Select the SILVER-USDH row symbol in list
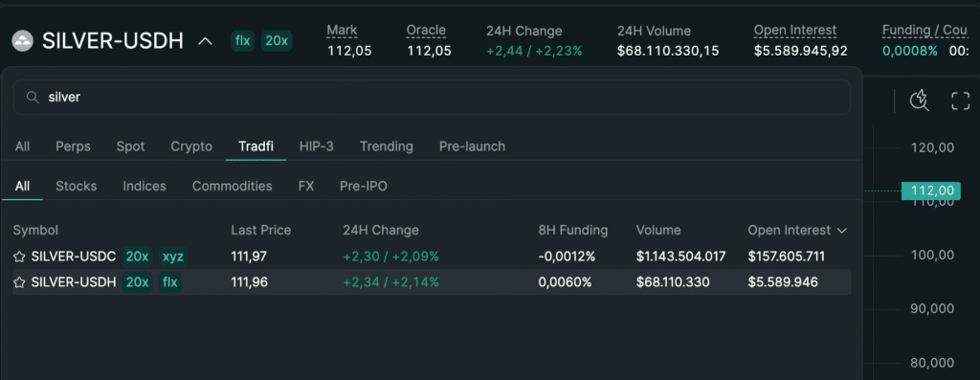980x380 pixels. 74,282
